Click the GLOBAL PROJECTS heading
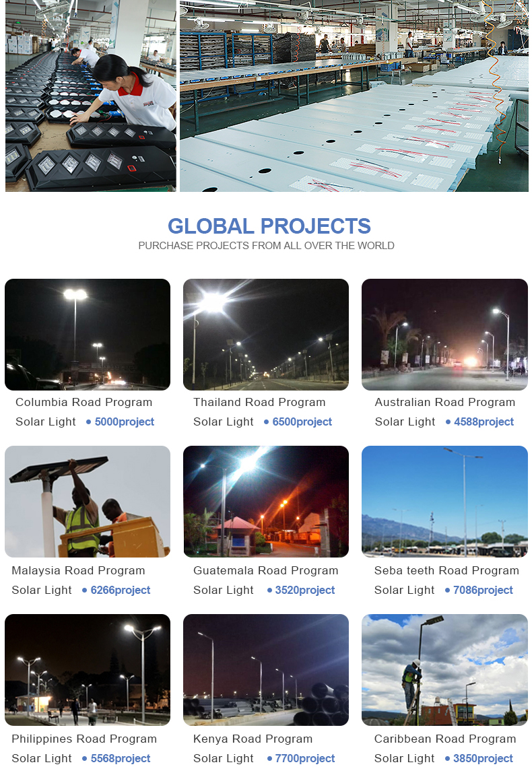This screenshot has height=775, width=532. click(269, 226)
